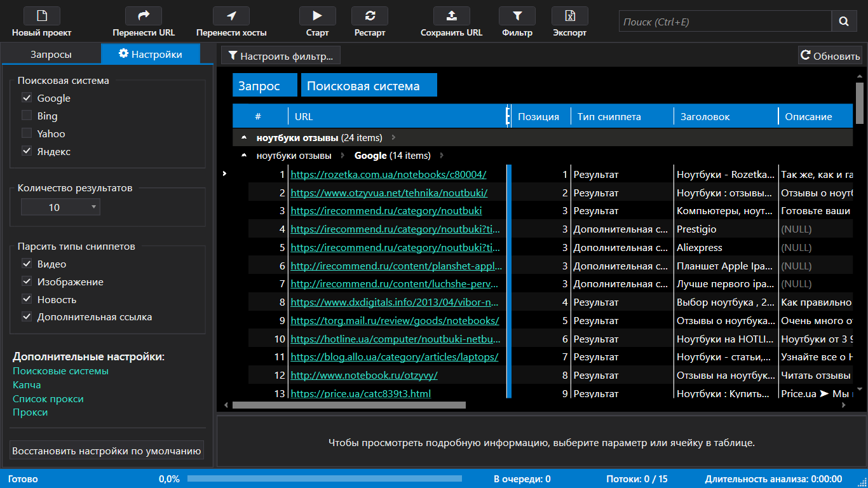Click the horizontal scrollbar under the table
This screenshot has width=868, height=488.
pyautogui.click(x=348, y=405)
